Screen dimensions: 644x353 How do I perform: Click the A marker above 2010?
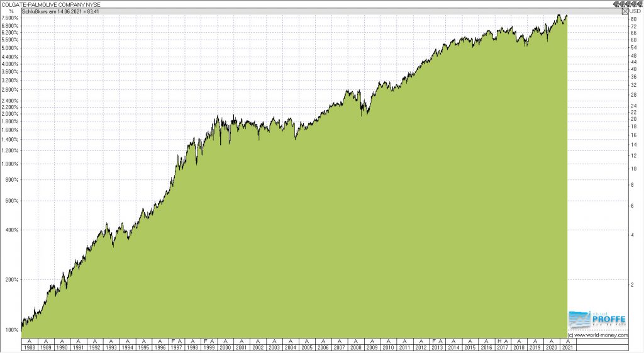388,341
